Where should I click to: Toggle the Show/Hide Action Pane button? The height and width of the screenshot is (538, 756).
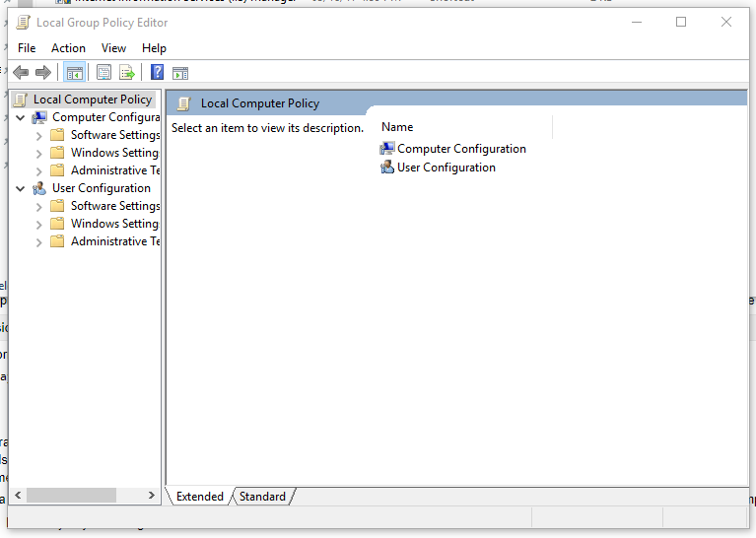[180, 72]
